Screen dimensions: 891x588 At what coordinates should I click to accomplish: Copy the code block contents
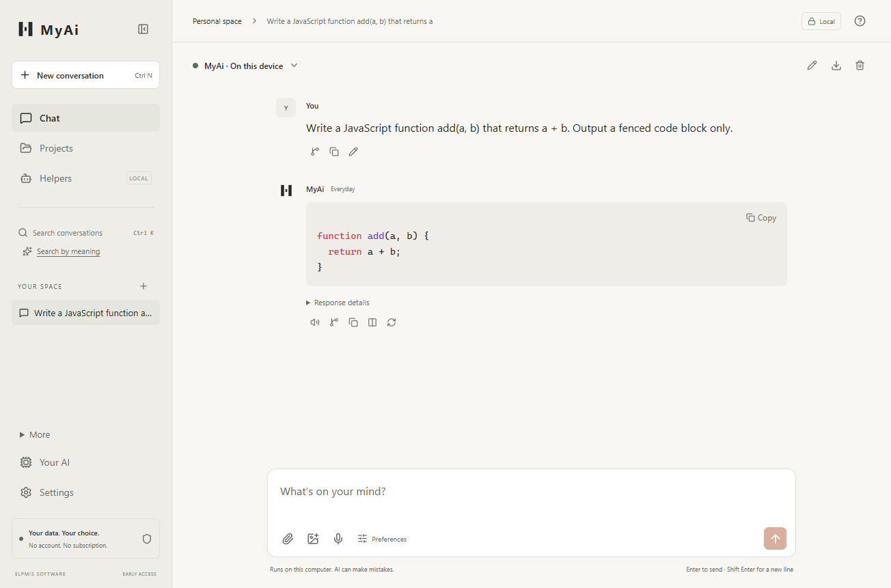[x=761, y=218]
